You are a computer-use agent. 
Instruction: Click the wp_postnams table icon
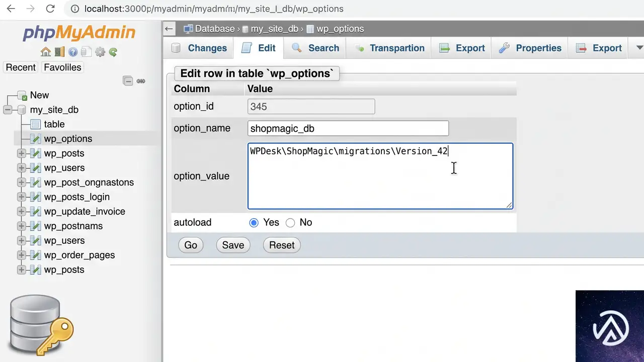click(x=35, y=226)
